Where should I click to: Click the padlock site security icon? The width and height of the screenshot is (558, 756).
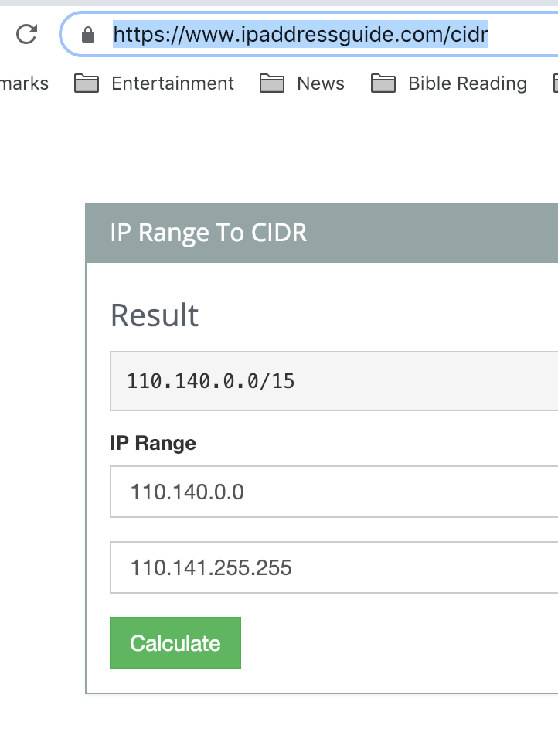click(87, 35)
